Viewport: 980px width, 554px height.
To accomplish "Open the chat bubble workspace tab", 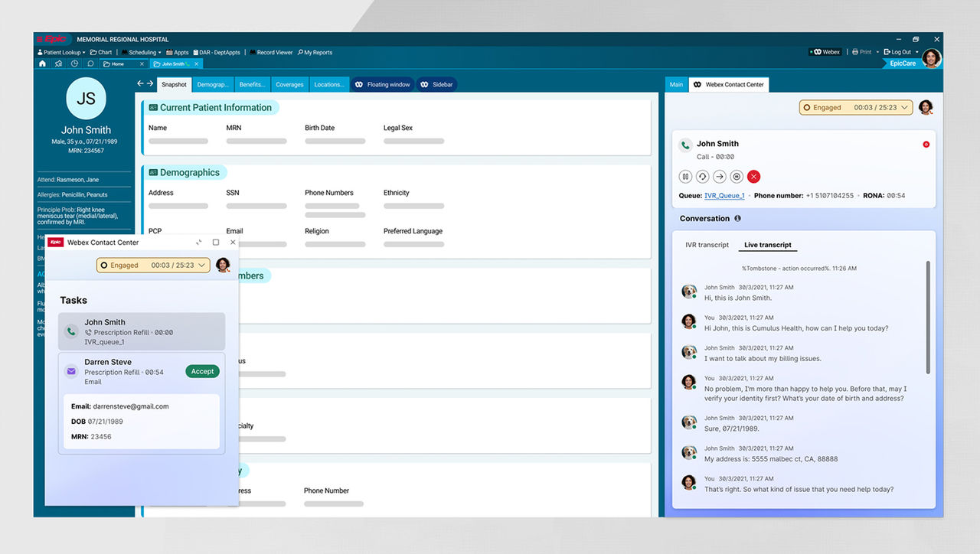I will pyautogui.click(x=90, y=64).
